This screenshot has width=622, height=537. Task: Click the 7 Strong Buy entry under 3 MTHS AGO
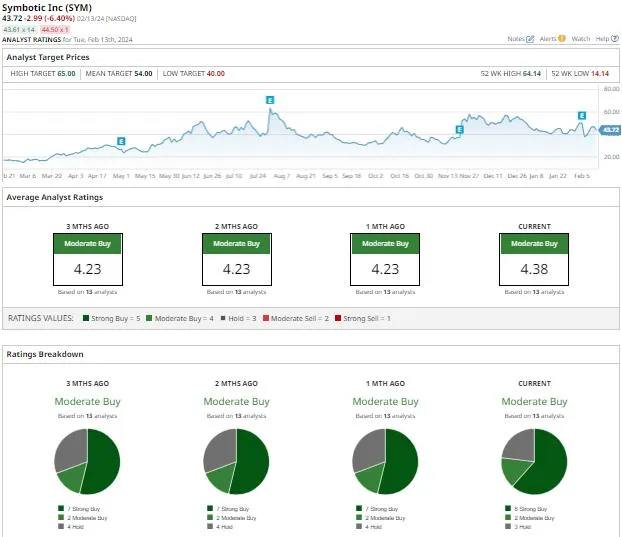(79, 509)
